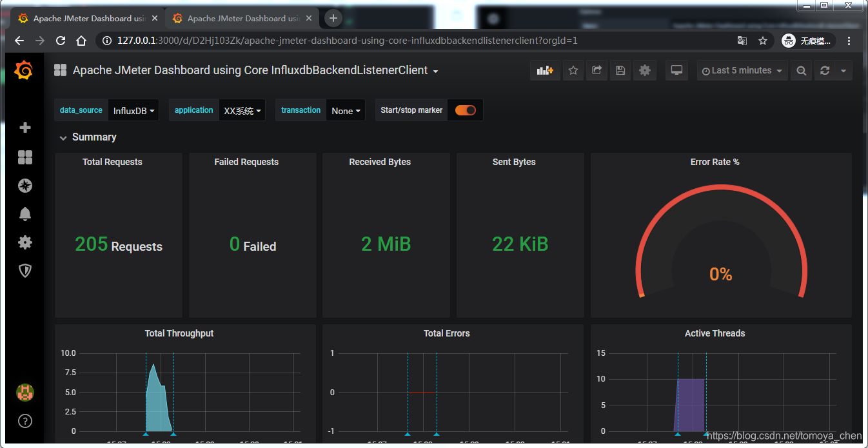
Task: Click the Add panel icon
Action: pyautogui.click(x=546, y=70)
